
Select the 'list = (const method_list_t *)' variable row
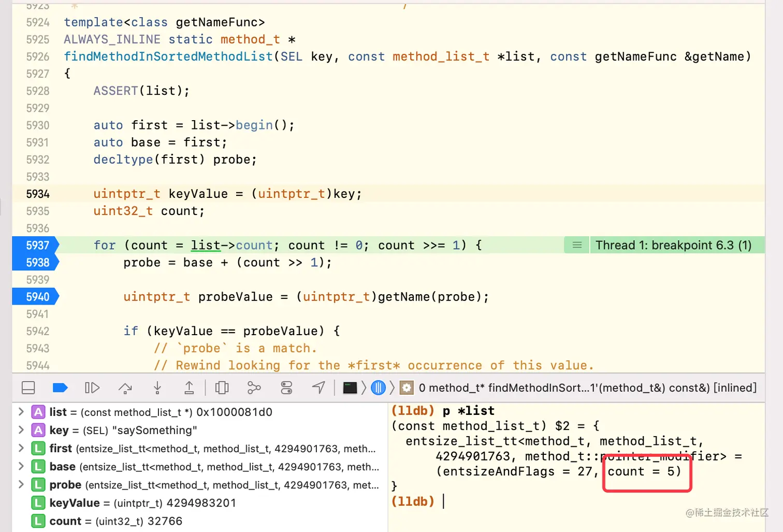click(200, 412)
